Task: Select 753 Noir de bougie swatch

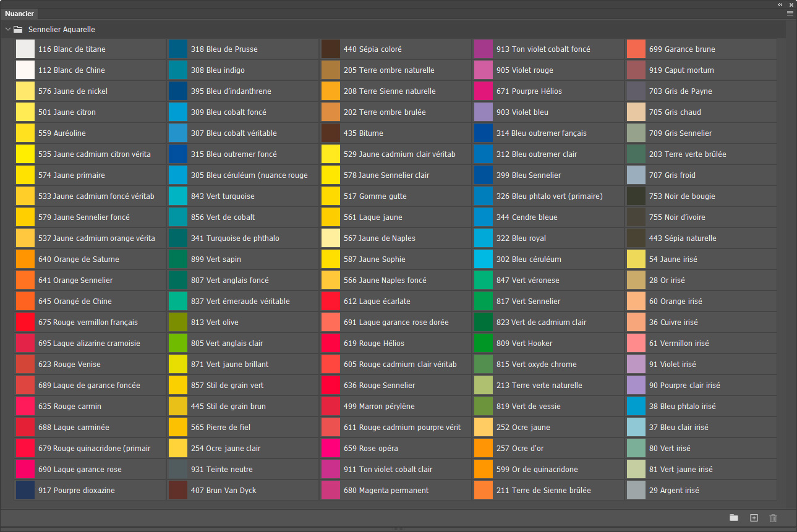Action: coord(701,196)
